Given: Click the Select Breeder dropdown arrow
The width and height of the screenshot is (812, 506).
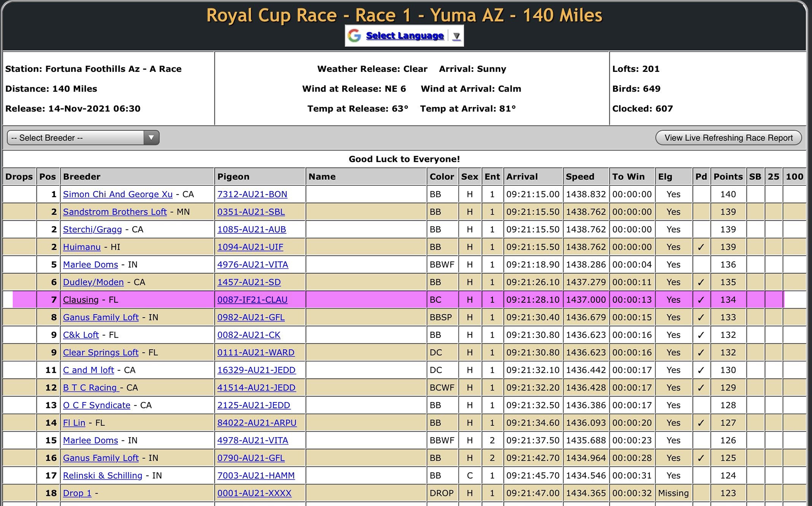Looking at the screenshot, I should (x=151, y=138).
